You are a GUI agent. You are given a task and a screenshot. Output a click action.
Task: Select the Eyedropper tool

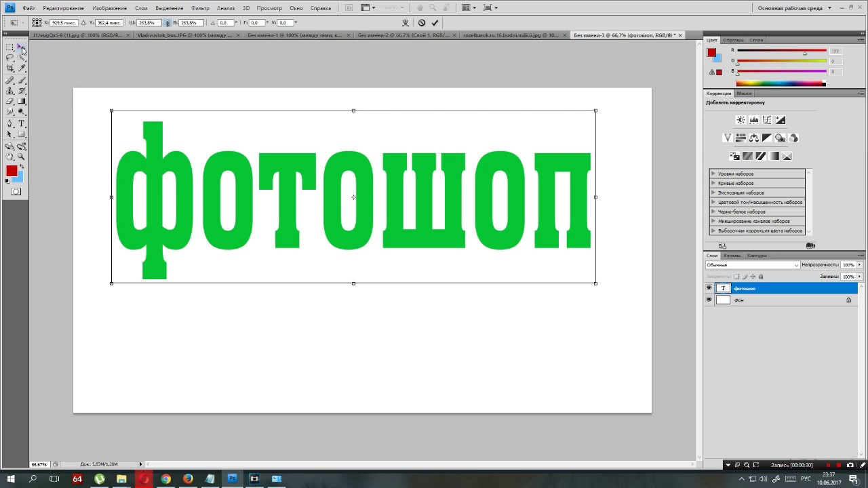pos(22,68)
